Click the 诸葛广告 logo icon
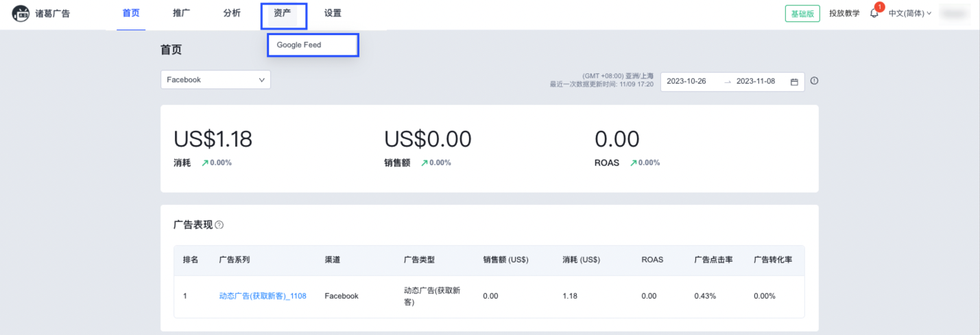This screenshot has width=980, height=335. point(21,14)
